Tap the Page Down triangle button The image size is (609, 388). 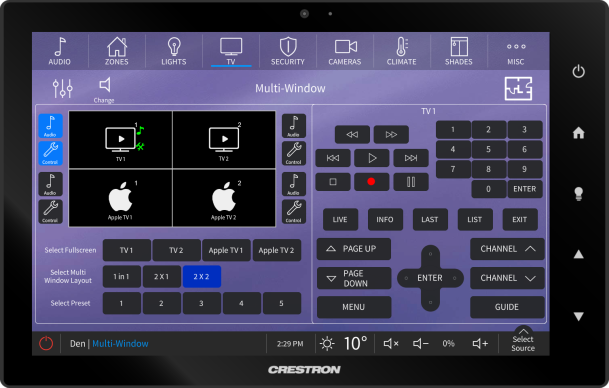tap(354, 278)
